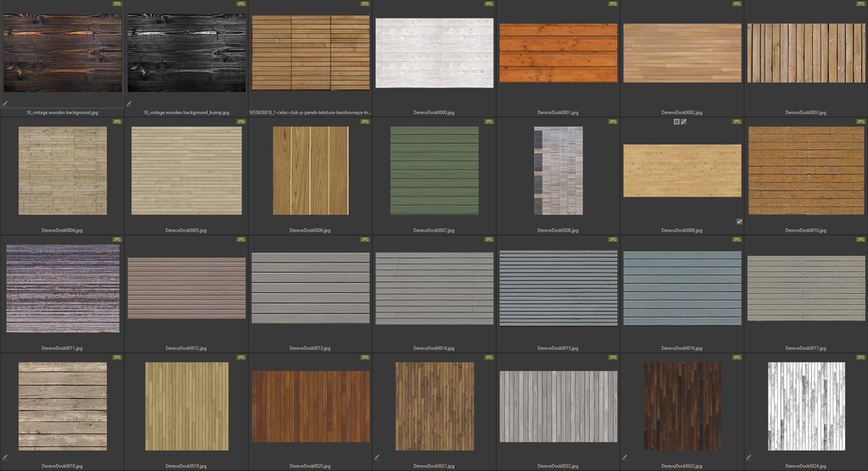The width and height of the screenshot is (868, 471).
Task: Click the JPG badge on the DerevoDosk0000 tile
Action: pos(488,4)
